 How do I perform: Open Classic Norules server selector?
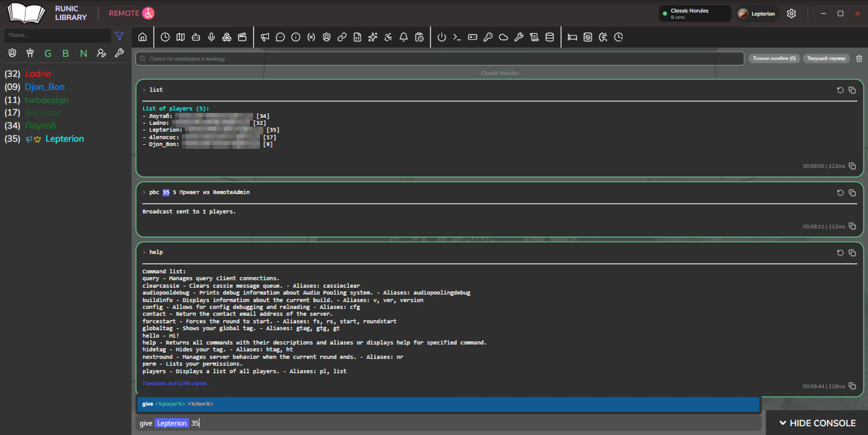(695, 13)
